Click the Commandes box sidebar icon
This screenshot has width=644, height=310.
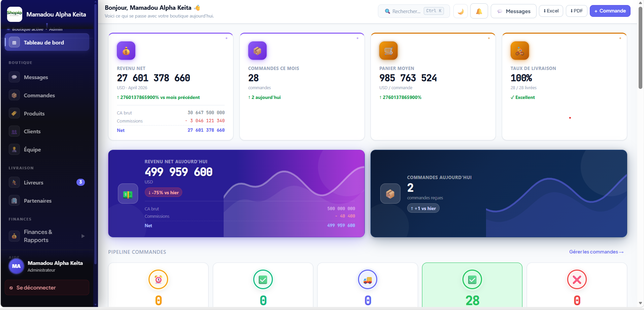point(14,95)
